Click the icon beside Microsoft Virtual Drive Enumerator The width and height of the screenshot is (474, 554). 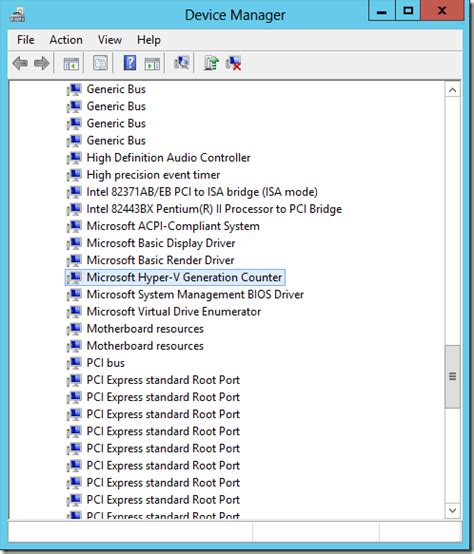(74, 312)
